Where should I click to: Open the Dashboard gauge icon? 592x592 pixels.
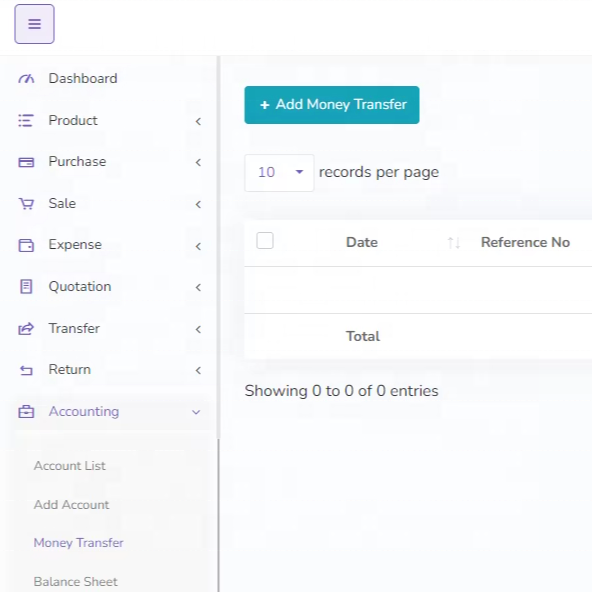tap(26, 79)
